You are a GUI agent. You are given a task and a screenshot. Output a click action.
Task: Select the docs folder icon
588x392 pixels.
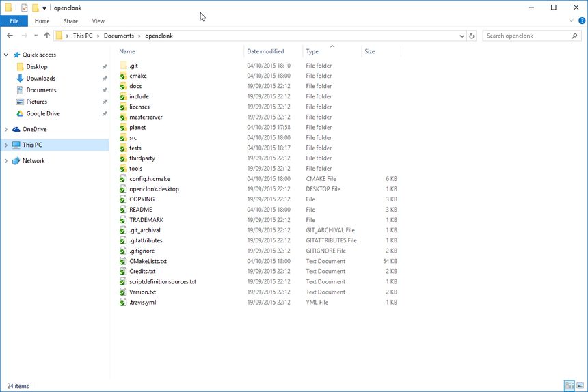pyautogui.click(x=122, y=86)
